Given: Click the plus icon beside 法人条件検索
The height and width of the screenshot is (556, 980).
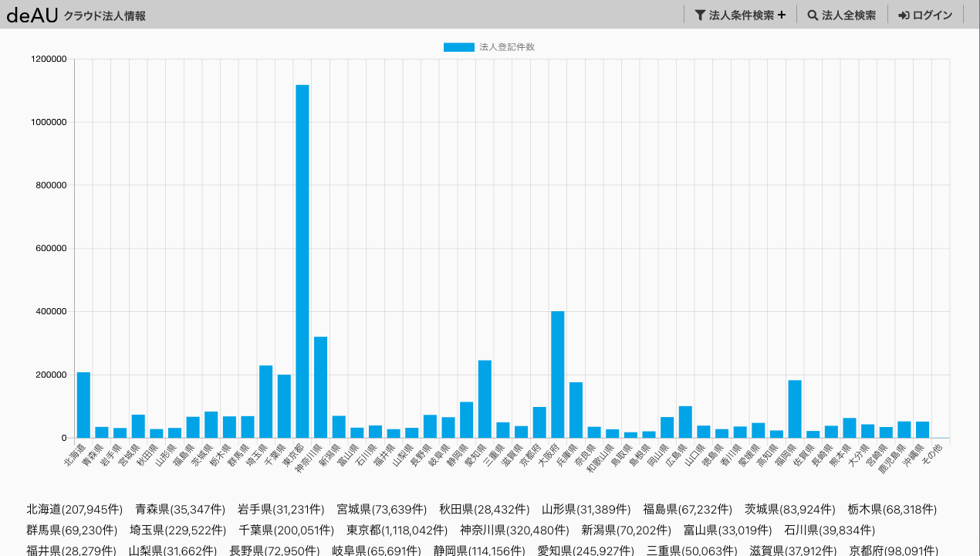Looking at the screenshot, I should (782, 15).
